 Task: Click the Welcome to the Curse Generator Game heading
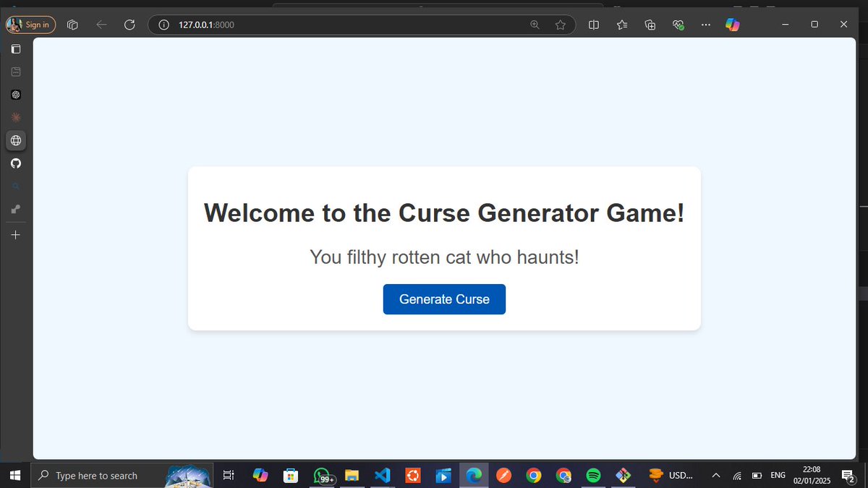(444, 213)
